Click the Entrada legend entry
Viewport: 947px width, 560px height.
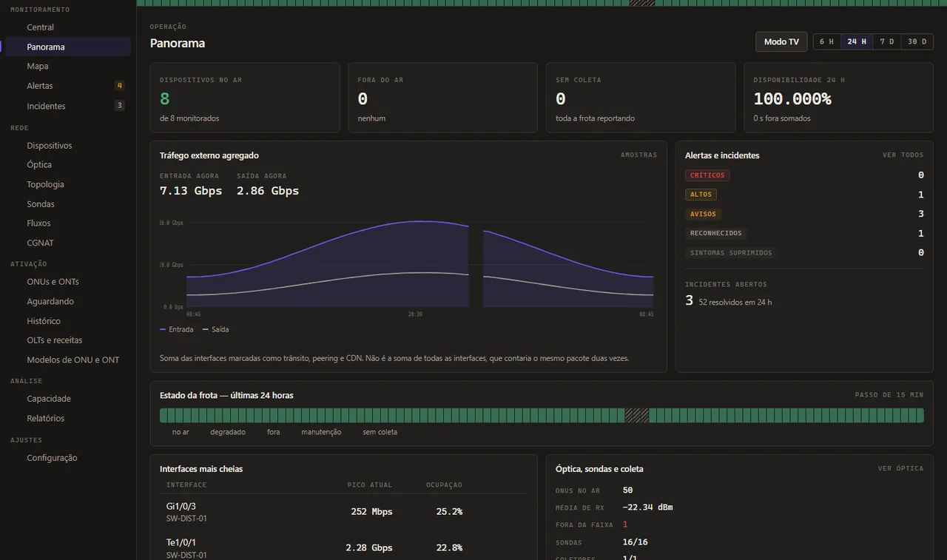pyautogui.click(x=176, y=329)
